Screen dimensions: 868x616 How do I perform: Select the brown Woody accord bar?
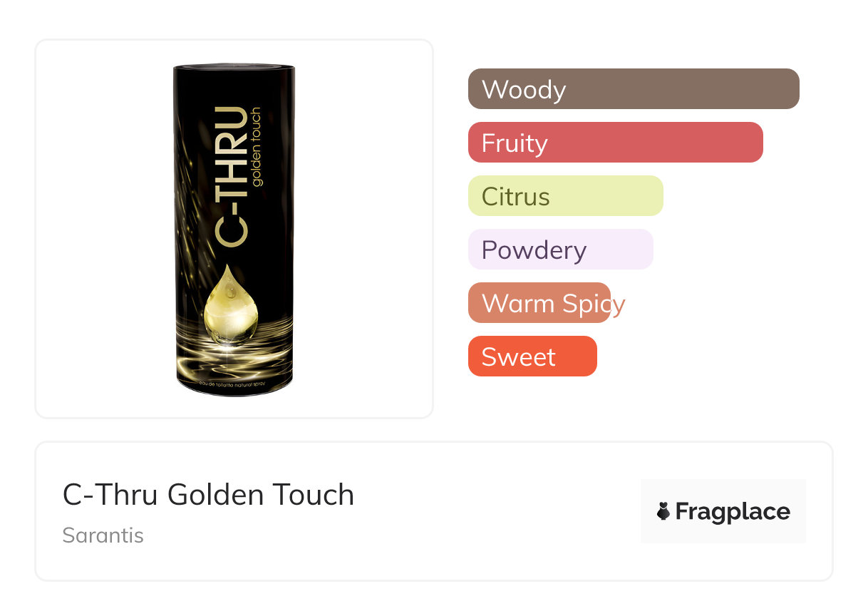(x=634, y=89)
